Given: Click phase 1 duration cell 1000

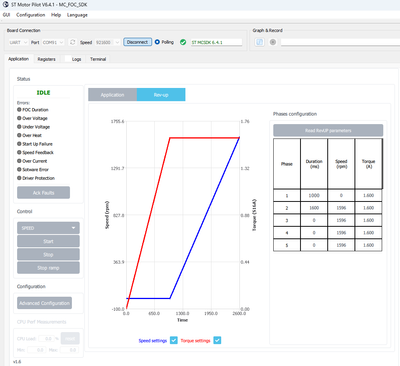Looking at the screenshot, I should point(314,195).
